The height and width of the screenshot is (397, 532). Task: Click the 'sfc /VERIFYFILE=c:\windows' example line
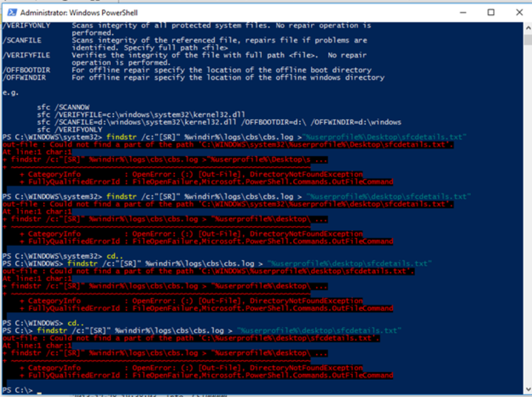pos(141,115)
